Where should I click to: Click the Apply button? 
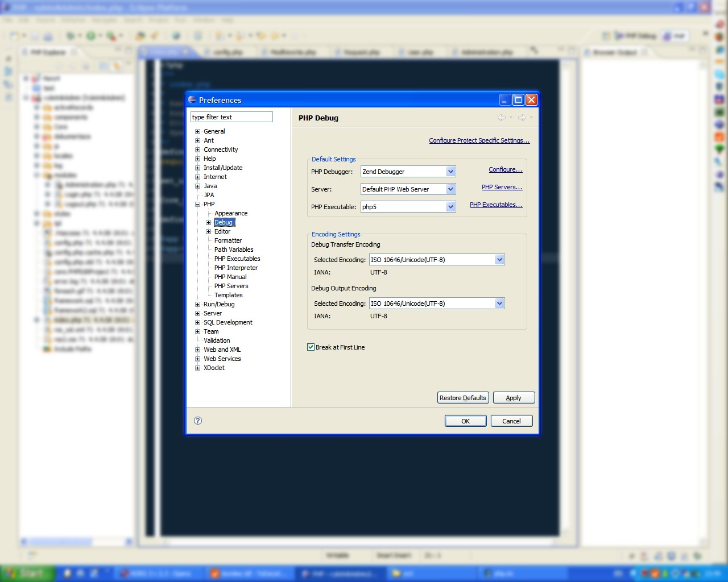tap(514, 398)
